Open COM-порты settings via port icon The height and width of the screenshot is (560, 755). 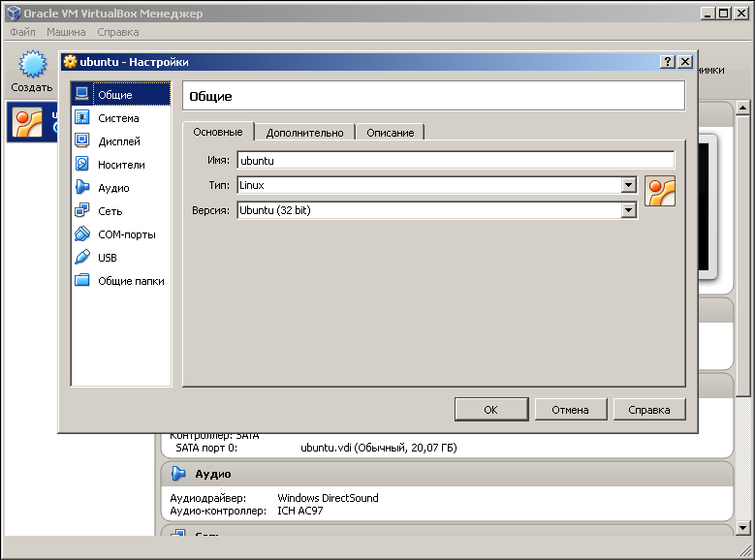point(81,234)
